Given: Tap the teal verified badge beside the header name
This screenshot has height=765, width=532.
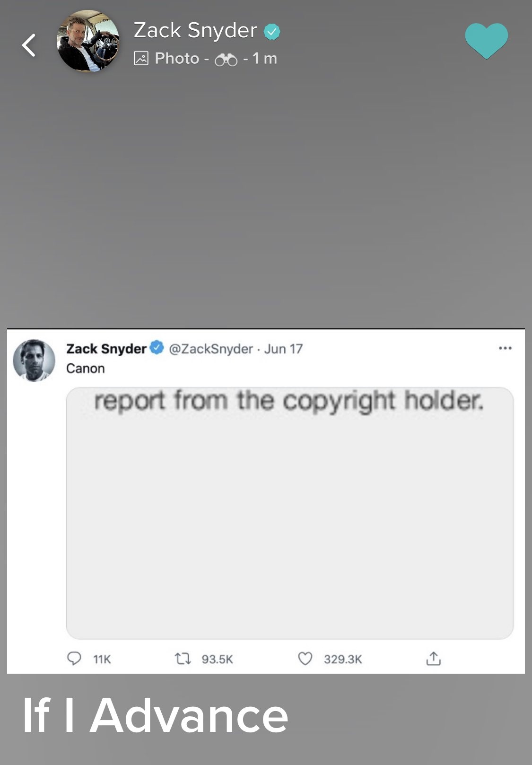Looking at the screenshot, I should pyautogui.click(x=272, y=32).
